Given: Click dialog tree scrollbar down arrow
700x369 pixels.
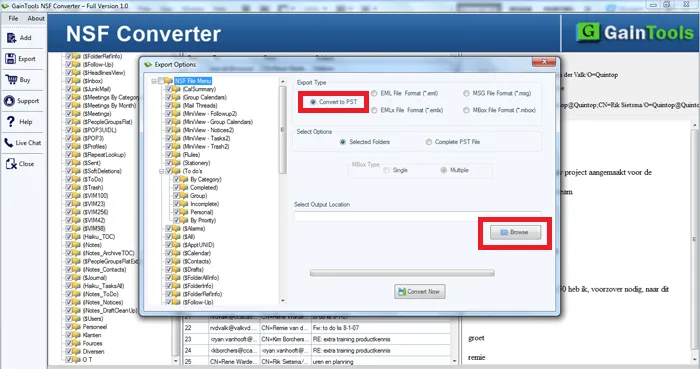Looking at the screenshot, I should coord(282,301).
